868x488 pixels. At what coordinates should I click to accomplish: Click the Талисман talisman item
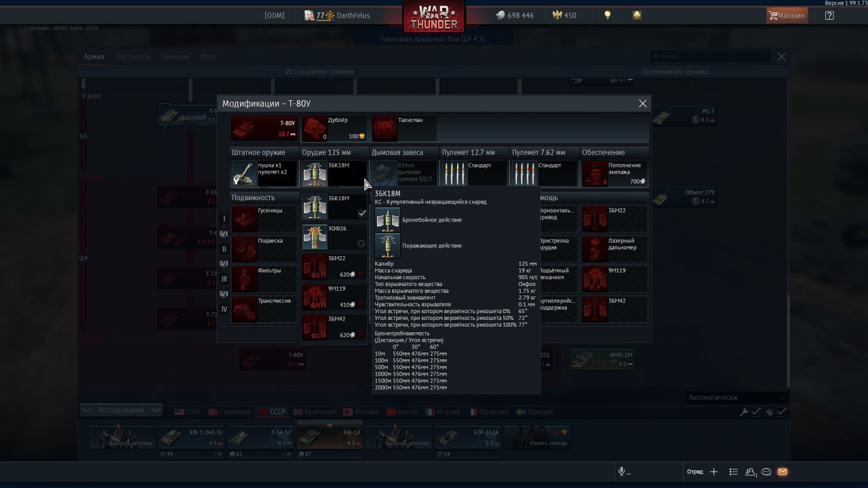point(404,128)
